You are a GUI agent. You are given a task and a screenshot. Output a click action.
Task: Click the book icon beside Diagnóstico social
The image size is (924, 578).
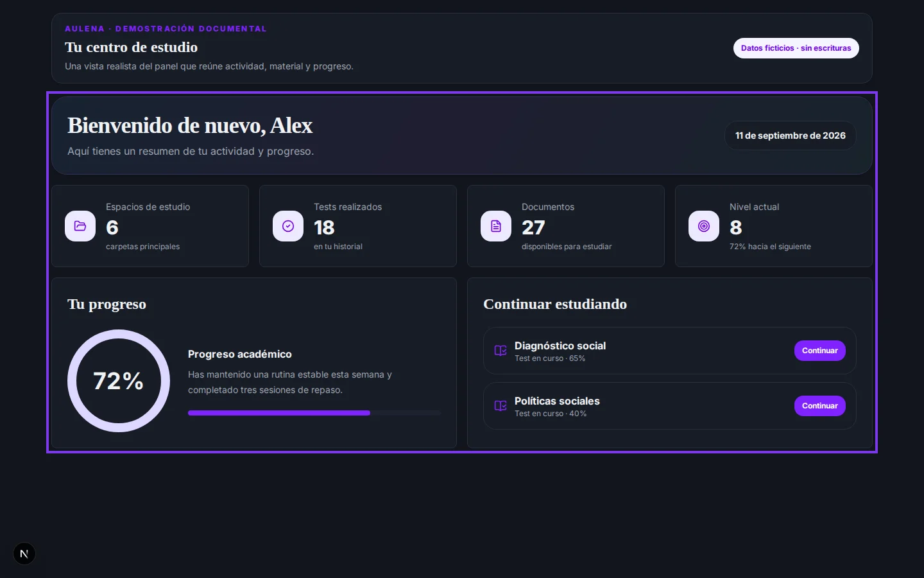point(501,351)
